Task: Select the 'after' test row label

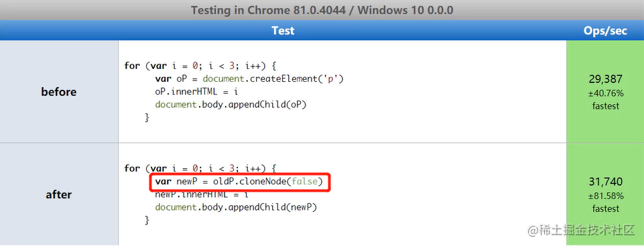Action: coord(59,194)
